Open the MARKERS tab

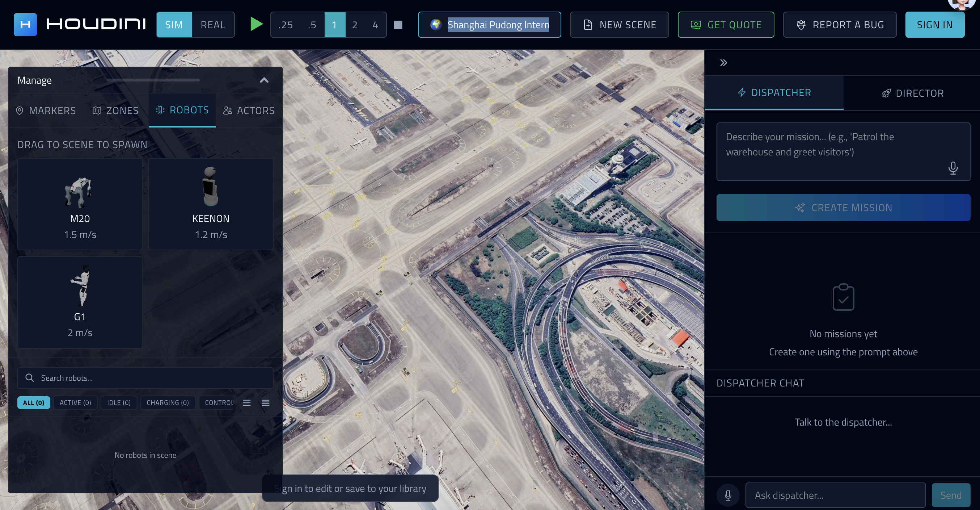coord(46,111)
